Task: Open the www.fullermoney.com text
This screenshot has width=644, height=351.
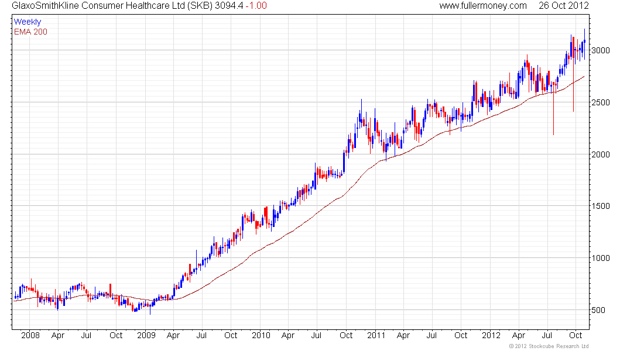Action: 483,6
